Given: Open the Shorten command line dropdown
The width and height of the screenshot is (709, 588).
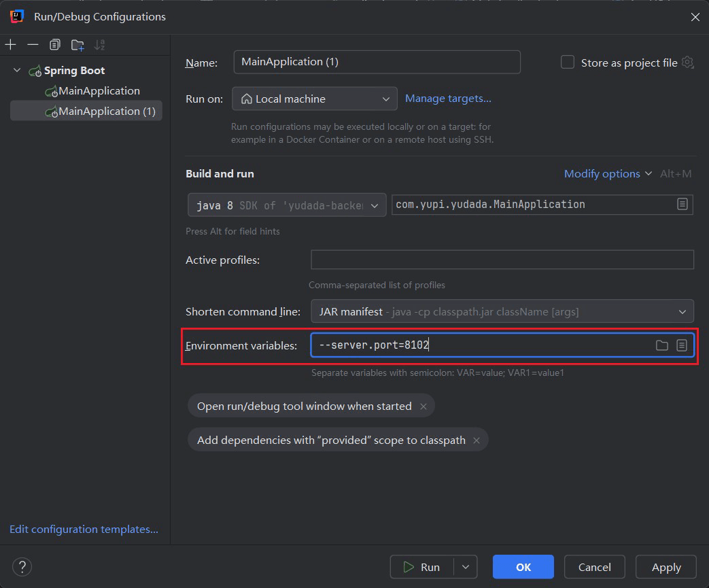Looking at the screenshot, I should pyautogui.click(x=502, y=311).
